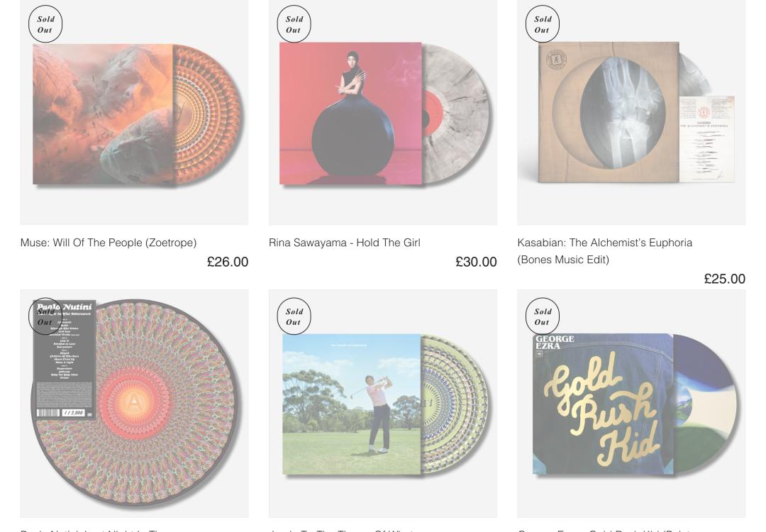Open Muse: Will Of The People (Zoetrope) title

(x=109, y=243)
